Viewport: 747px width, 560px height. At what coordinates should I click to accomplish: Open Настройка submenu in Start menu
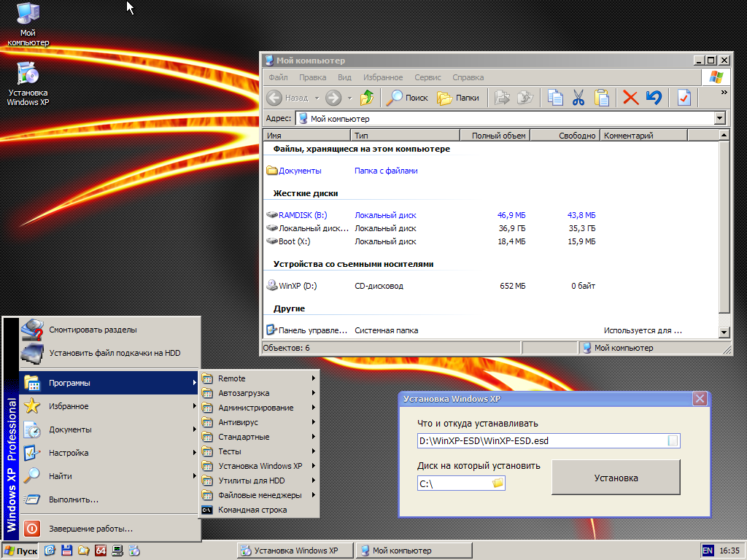pos(109,453)
